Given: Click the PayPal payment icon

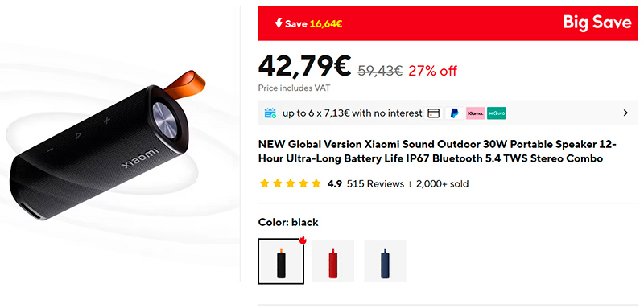Looking at the screenshot, I should pyautogui.click(x=454, y=113).
